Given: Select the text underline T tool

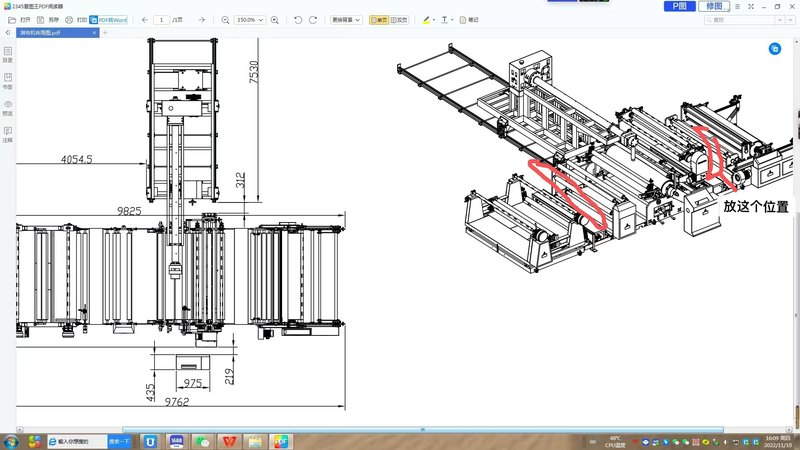Looking at the screenshot, I should [444, 20].
